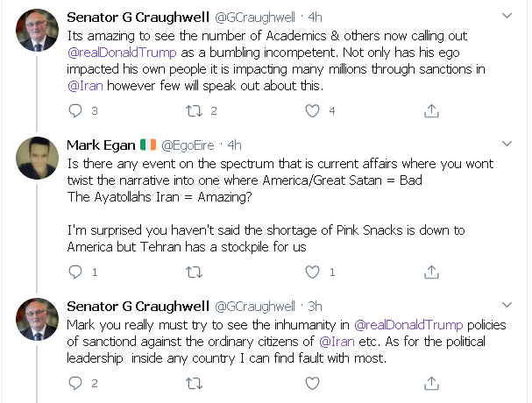Reply to Mark Egan's tweet
The height and width of the screenshot is (403, 532).
pos(76,272)
